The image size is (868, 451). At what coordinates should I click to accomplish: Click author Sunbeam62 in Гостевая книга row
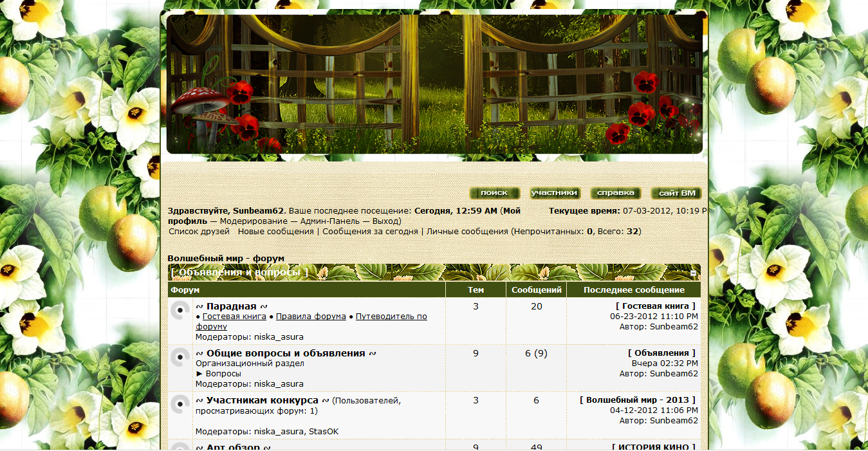click(674, 326)
